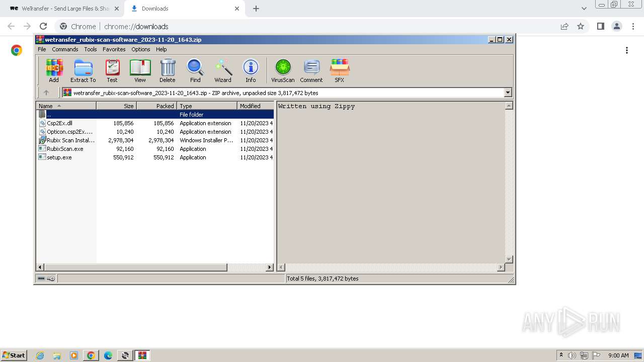The height and width of the screenshot is (362, 644).
Task: Open the Options menu
Action: [141, 49]
